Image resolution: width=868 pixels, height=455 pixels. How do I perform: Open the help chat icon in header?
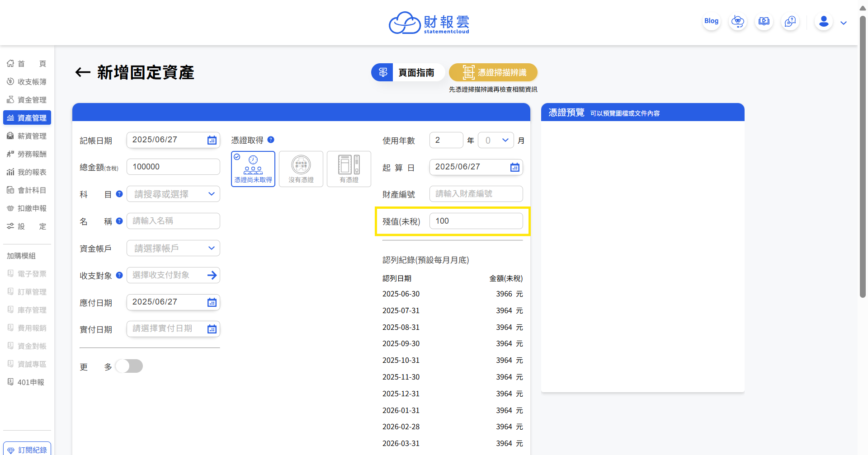790,21
